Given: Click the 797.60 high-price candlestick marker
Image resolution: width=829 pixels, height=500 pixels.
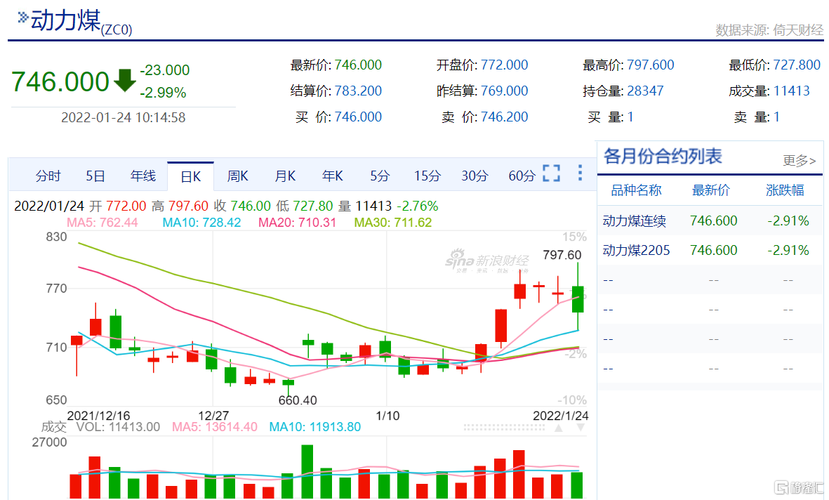Looking at the screenshot, I should 562,255.
